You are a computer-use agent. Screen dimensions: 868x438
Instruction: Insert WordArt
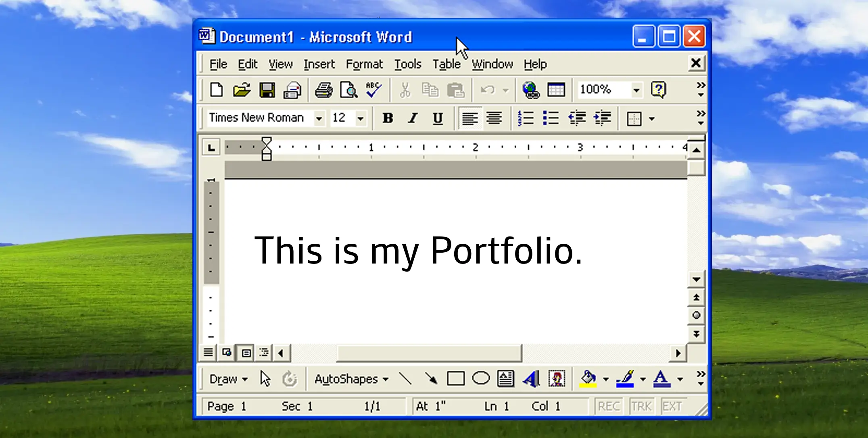pyautogui.click(x=531, y=379)
